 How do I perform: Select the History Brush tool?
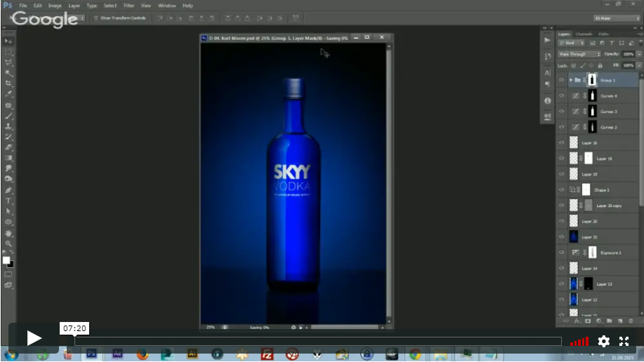pos(8,137)
